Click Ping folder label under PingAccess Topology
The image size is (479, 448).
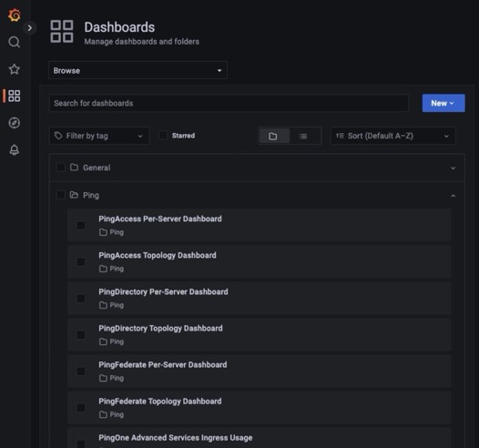[x=117, y=269]
